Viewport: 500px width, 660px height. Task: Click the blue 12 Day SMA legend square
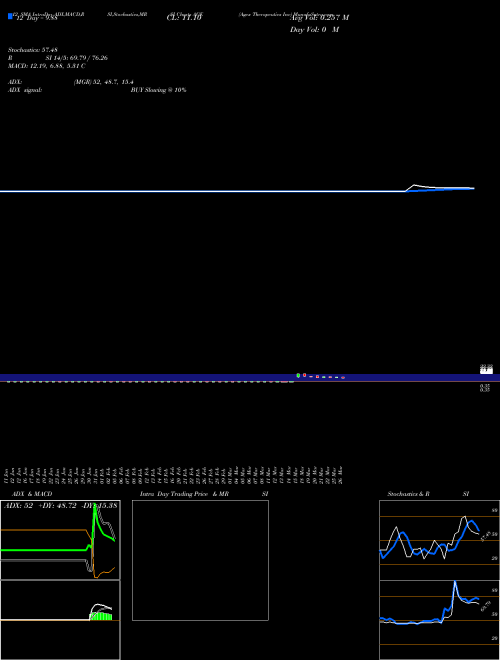coord(10,16)
